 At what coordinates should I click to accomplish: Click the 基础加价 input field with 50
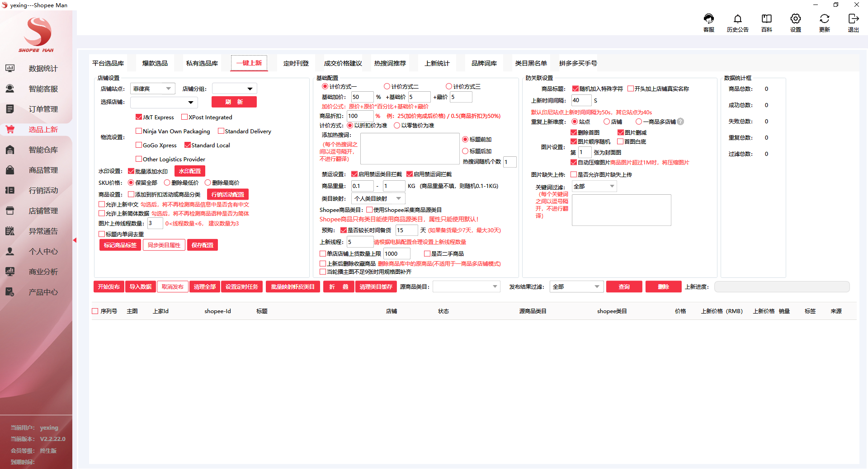(362, 97)
